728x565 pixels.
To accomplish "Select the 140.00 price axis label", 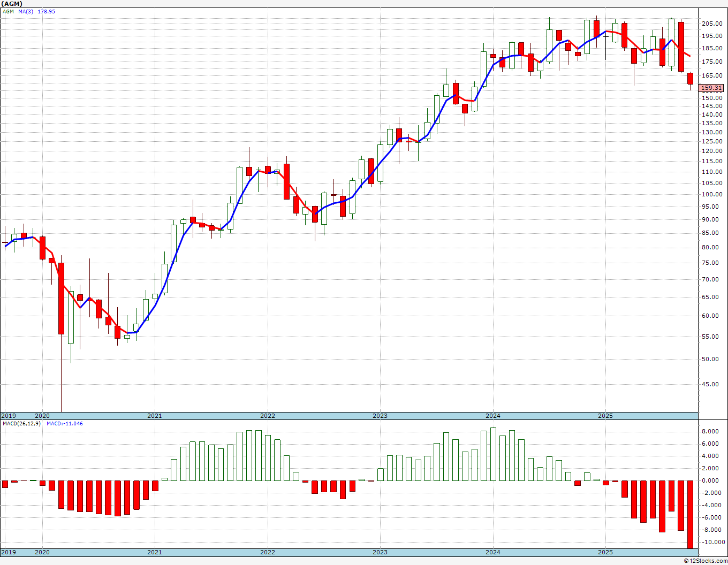I will pyautogui.click(x=712, y=114).
